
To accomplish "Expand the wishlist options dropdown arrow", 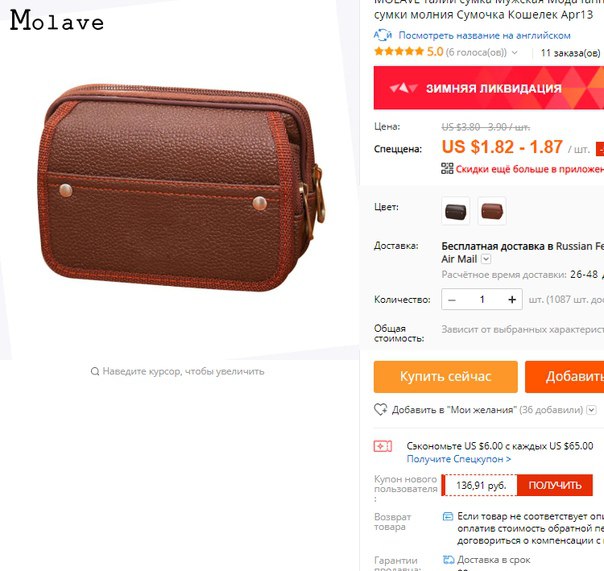I will point(591,410).
